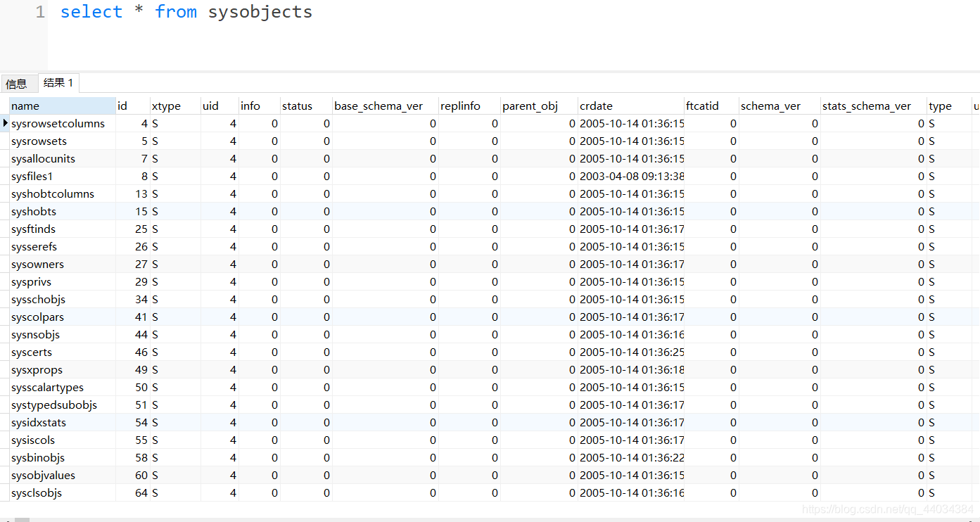Click the type column header
This screenshot has width=980, height=522.
pos(949,106)
